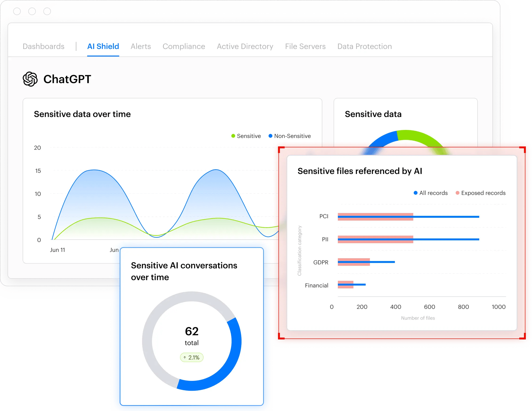Viewport: 532px width, 411px height.
Task: Open the Data Protection section
Action: (364, 46)
